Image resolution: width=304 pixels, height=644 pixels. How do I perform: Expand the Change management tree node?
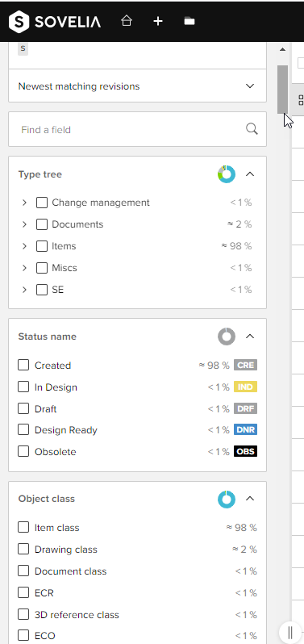pyautogui.click(x=25, y=203)
